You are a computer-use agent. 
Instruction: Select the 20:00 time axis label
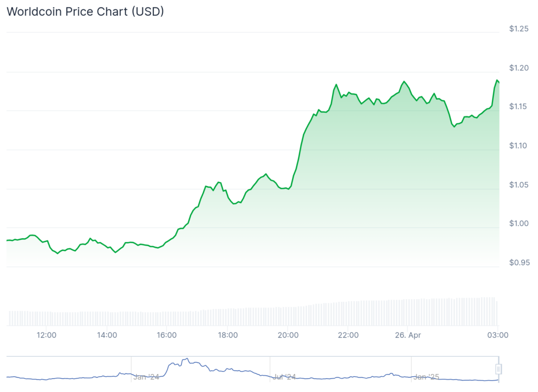coord(288,335)
